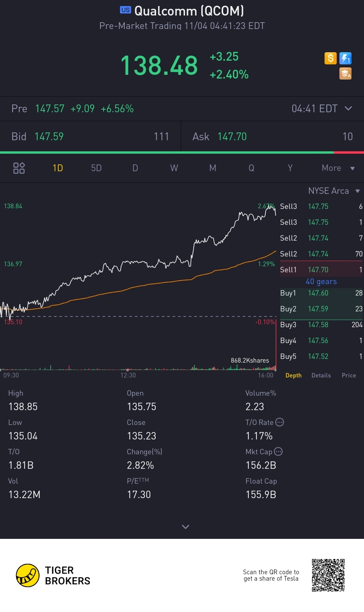Select the Buy5 147.52 order row
Viewport: 364px width, 612px height.
[321, 356]
